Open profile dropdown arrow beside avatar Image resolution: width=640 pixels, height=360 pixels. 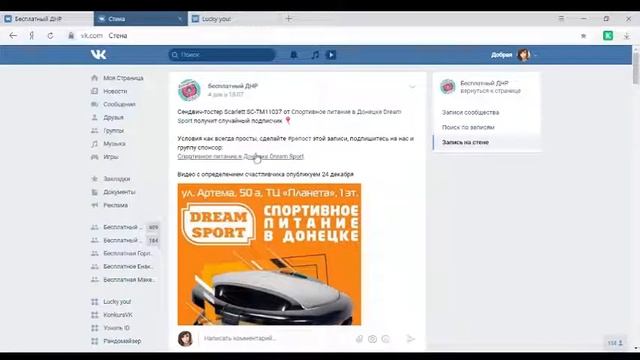point(535,55)
